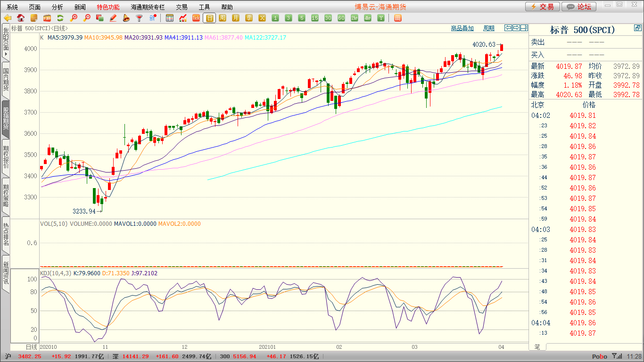
Task: Select the 1-minute period button
Action: click(275, 18)
